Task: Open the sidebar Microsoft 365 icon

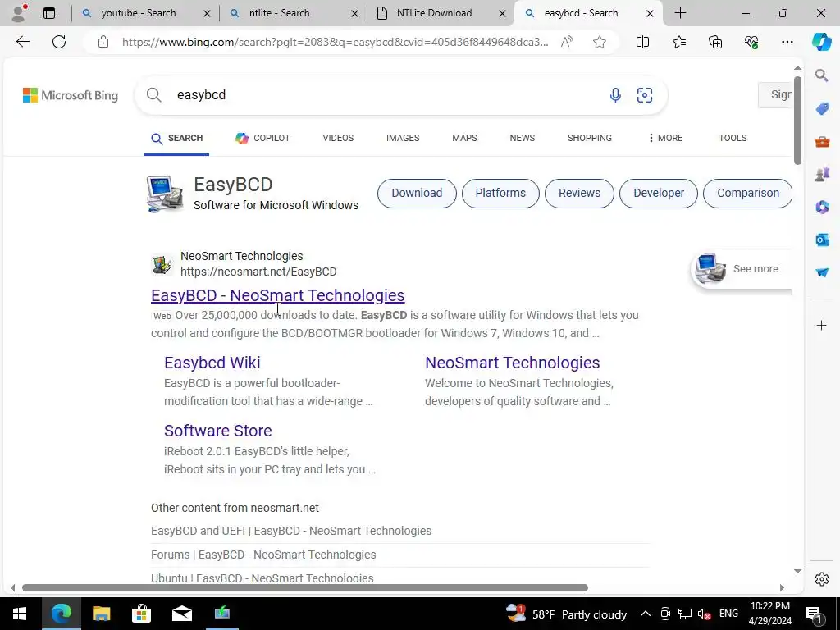Action: click(822, 207)
